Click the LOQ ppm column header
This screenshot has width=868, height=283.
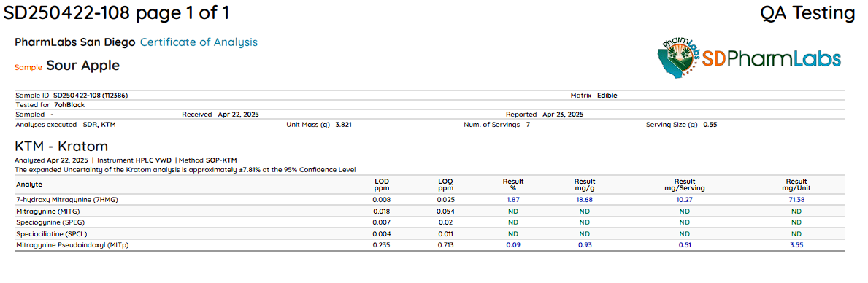tap(445, 185)
